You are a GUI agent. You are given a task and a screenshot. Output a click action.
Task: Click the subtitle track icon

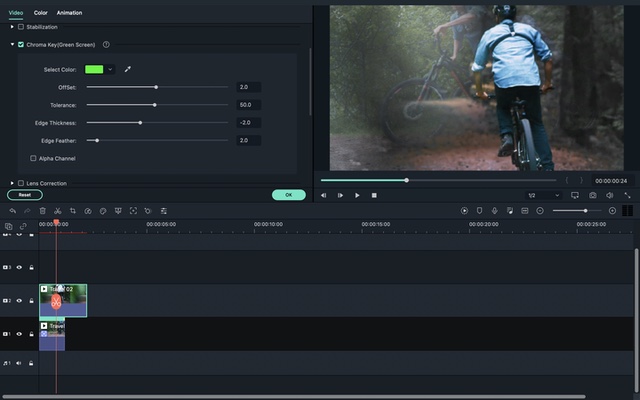coord(525,211)
